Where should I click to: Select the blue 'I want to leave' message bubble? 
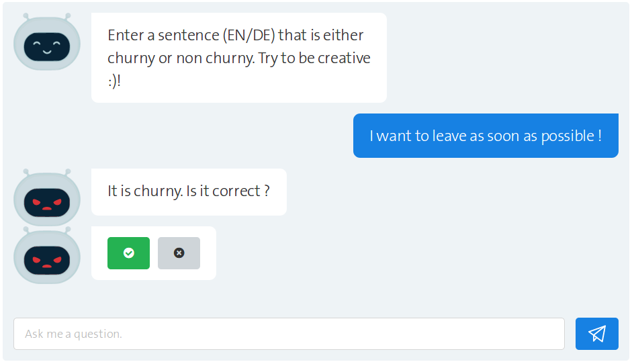tap(486, 136)
